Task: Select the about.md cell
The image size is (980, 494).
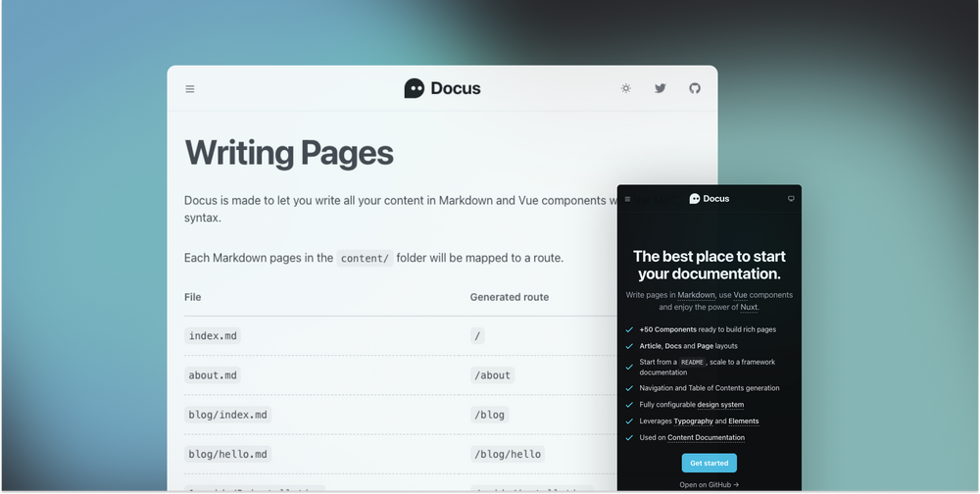Action: pos(213,375)
